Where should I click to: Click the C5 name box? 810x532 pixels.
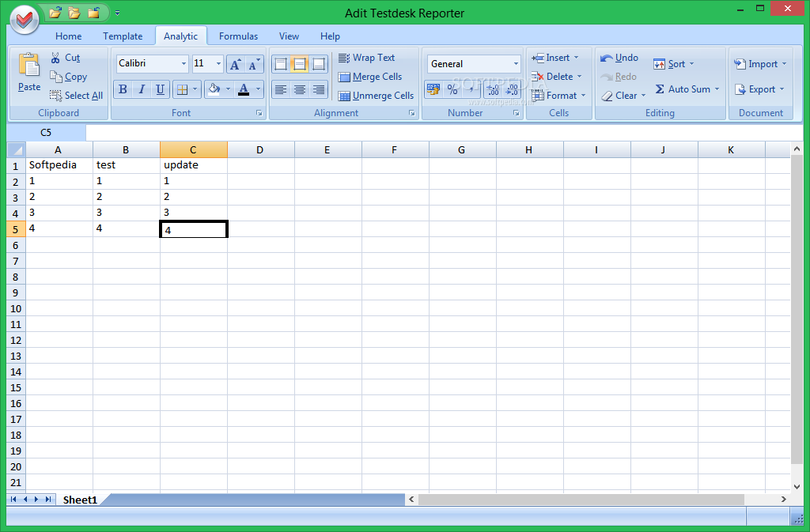click(x=46, y=133)
